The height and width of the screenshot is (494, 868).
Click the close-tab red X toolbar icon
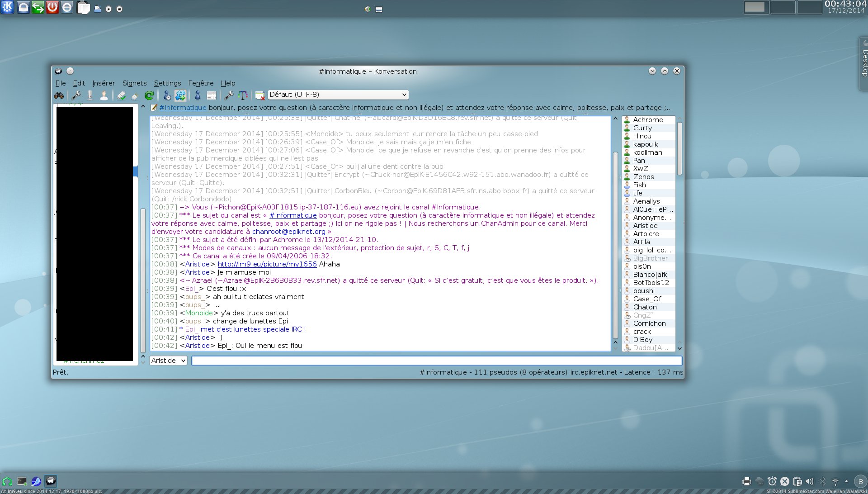click(x=260, y=95)
